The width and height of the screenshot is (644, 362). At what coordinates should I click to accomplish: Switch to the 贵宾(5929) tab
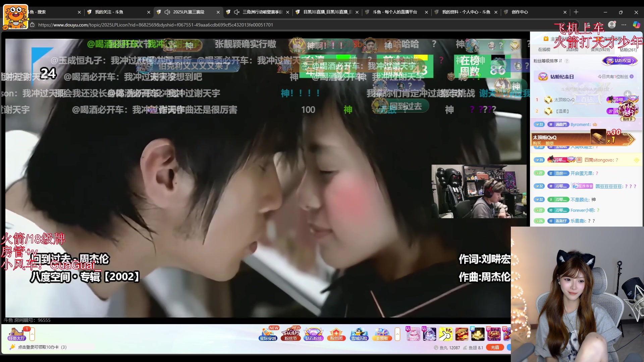point(600,50)
